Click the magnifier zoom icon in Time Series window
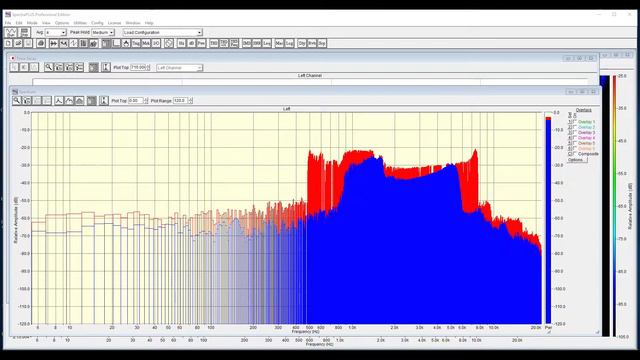This screenshot has width=640, height=360. pyautogui.click(x=49, y=67)
